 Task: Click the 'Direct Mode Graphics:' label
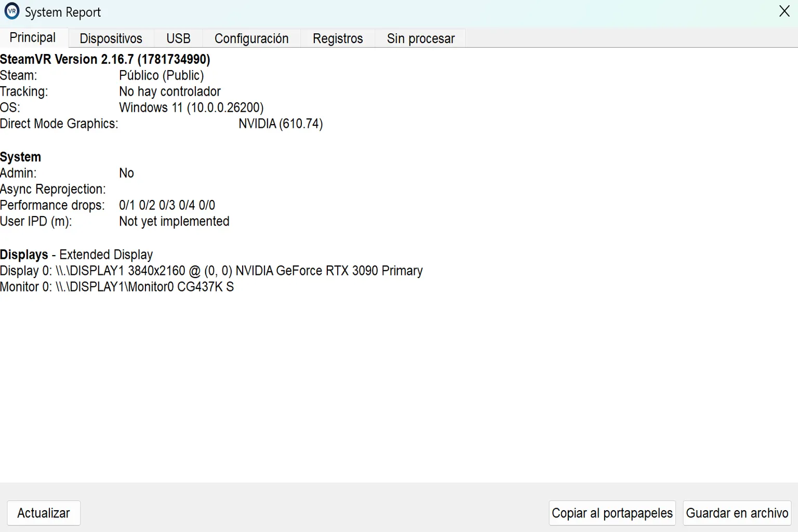59,124
